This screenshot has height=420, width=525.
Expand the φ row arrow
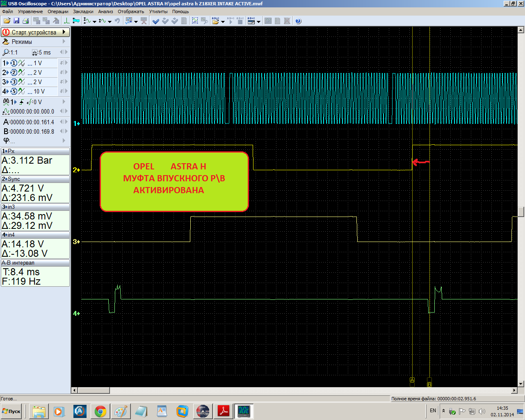pos(64,141)
